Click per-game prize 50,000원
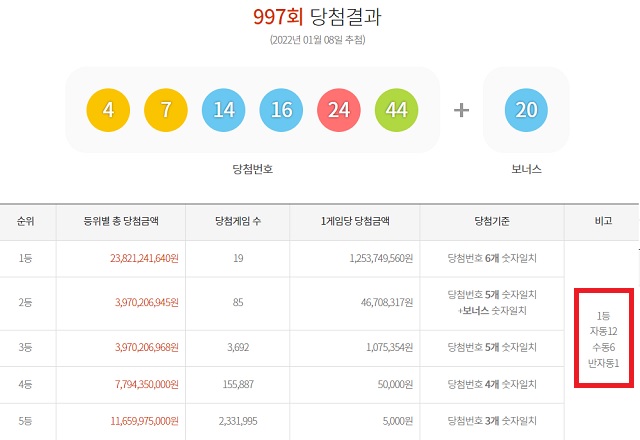The height and width of the screenshot is (440, 640). point(395,384)
